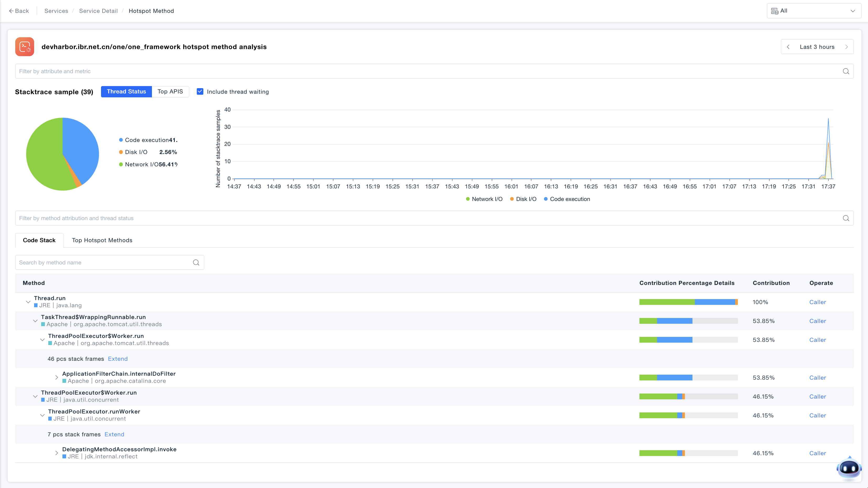This screenshot has width=868, height=488.
Task: Click the hotspot method analysis app icon
Action: (x=25, y=47)
